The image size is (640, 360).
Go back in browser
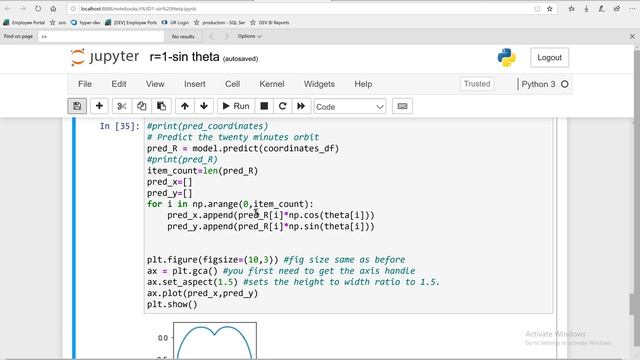(x=8, y=9)
